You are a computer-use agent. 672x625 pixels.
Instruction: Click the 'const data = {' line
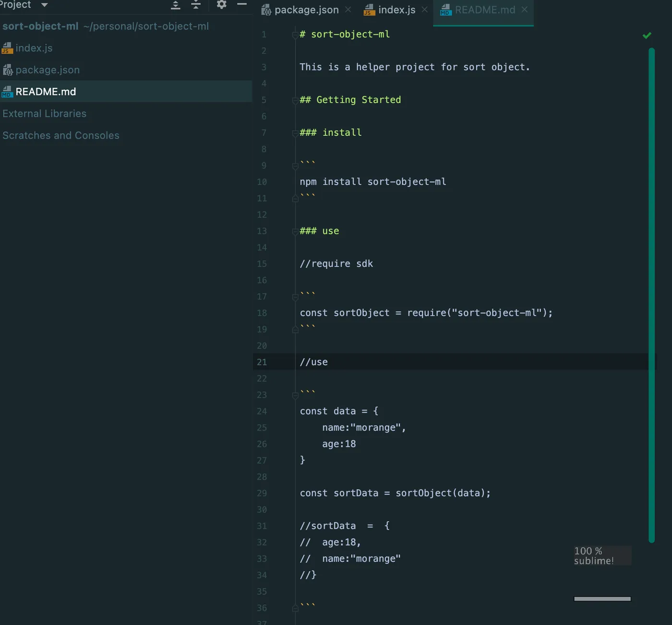click(339, 411)
